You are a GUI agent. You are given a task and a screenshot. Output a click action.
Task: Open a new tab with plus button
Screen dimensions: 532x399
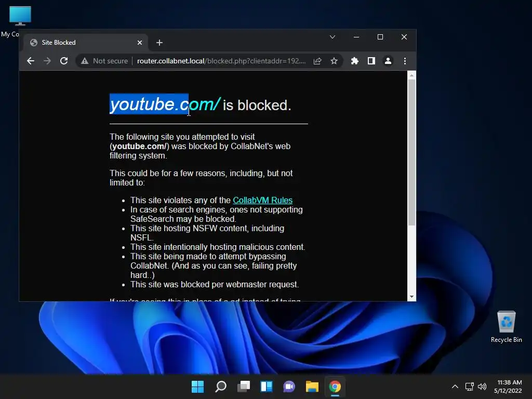159,43
